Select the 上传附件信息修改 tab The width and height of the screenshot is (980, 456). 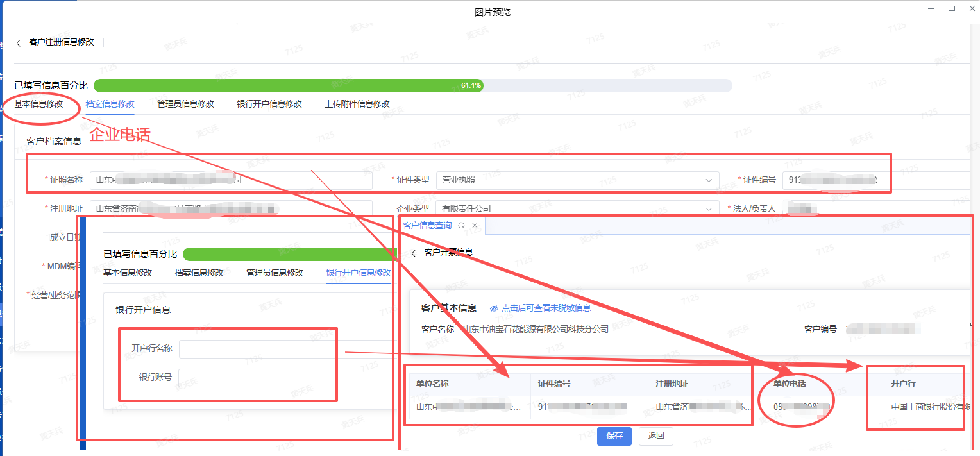[x=357, y=104]
